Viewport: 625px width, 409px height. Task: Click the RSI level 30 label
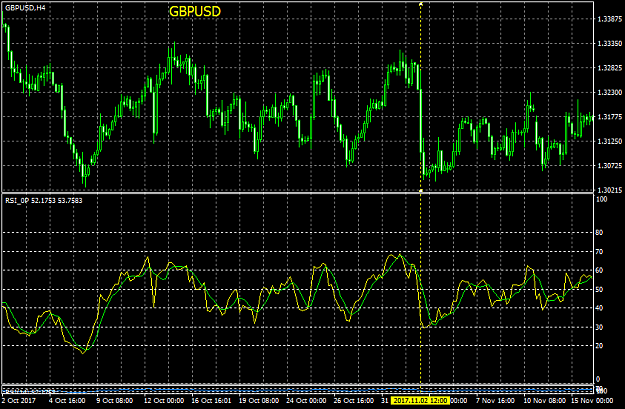pyautogui.click(x=599, y=327)
